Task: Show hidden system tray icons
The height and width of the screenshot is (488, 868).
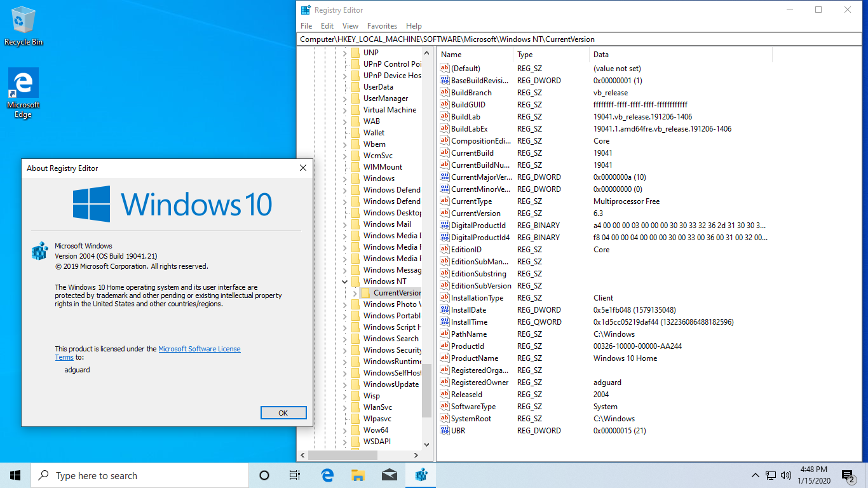Action: point(756,475)
